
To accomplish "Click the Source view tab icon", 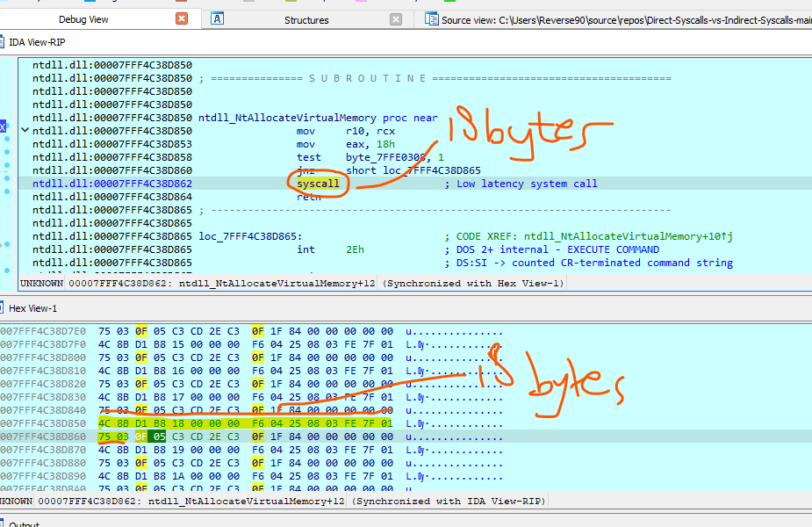I will 431,19.
